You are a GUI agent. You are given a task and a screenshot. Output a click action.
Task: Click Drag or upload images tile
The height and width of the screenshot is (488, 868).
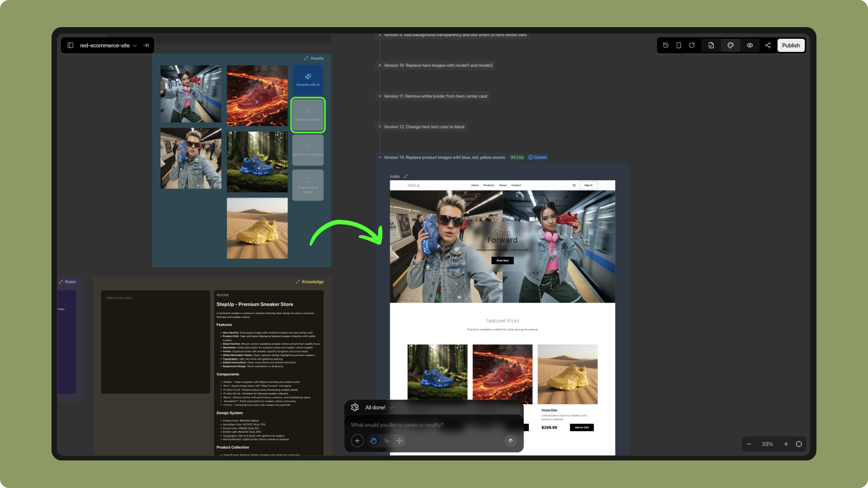point(308,185)
